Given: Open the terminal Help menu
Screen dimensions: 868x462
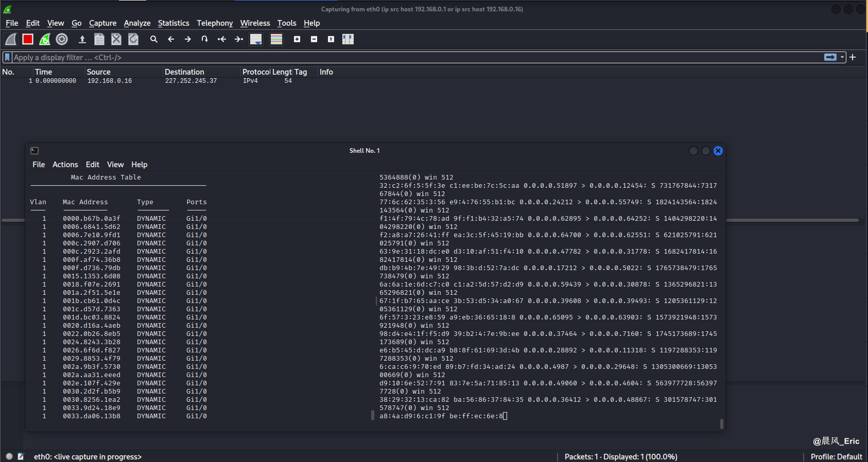Looking at the screenshot, I should tap(140, 165).
